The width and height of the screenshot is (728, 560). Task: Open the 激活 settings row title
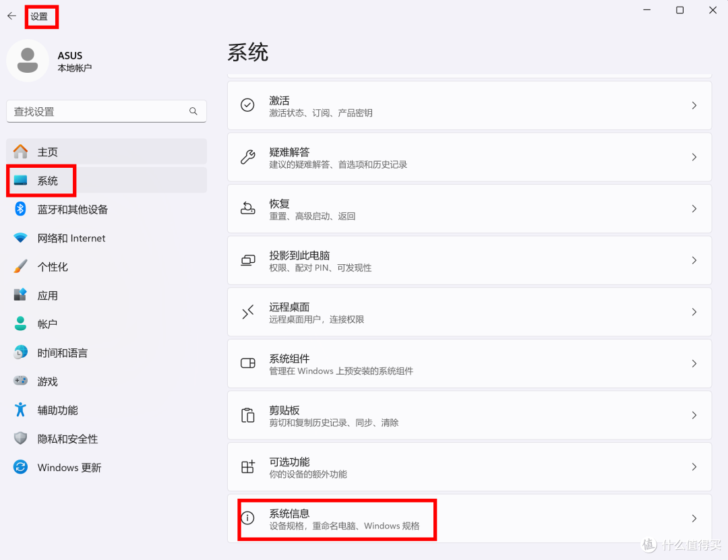tap(279, 100)
